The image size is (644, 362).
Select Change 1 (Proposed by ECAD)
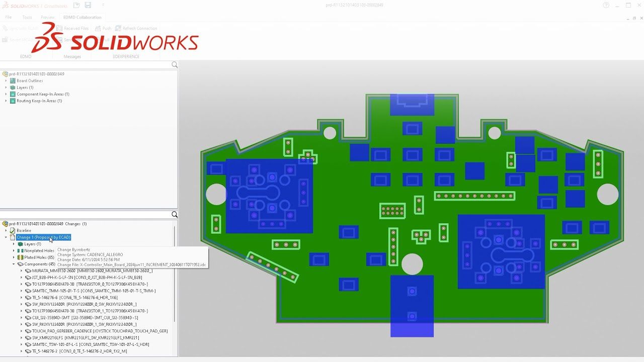(x=44, y=237)
